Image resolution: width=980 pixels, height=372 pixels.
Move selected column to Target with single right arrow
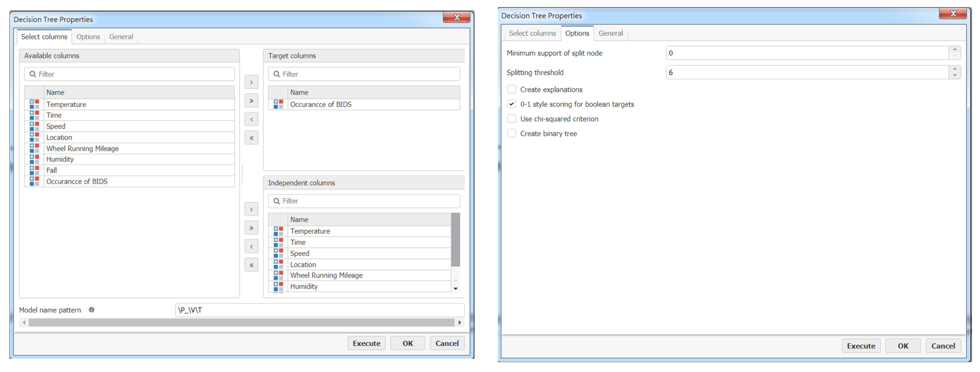click(x=251, y=82)
